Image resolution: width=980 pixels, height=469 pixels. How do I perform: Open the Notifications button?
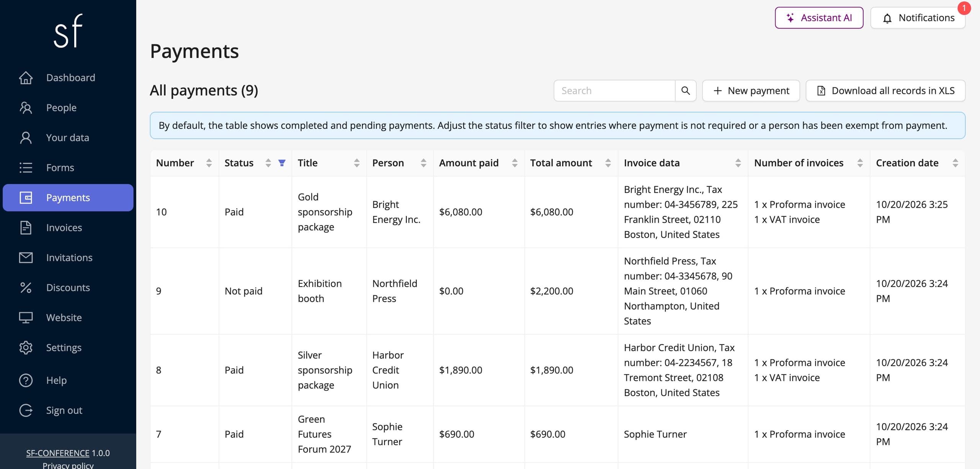coord(918,18)
